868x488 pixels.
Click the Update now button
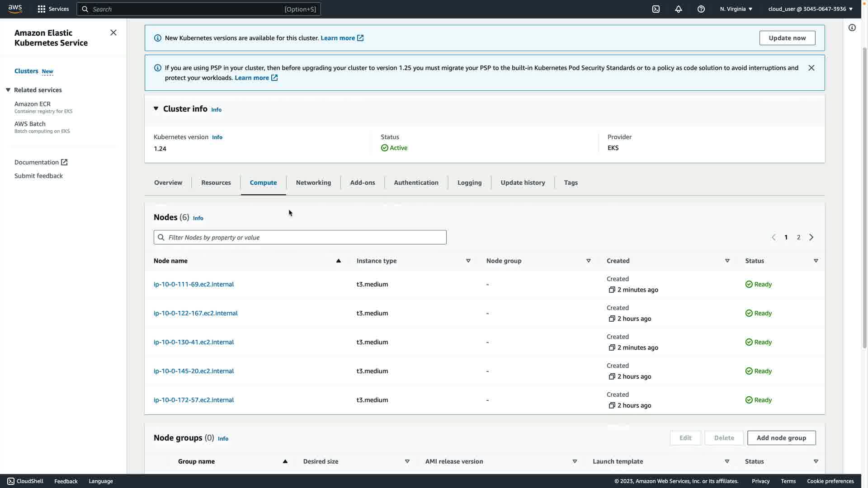(787, 38)
